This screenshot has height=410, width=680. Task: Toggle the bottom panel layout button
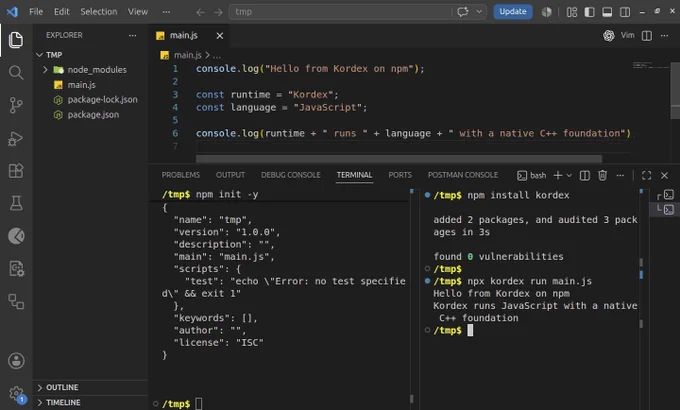click(x=607, y=12)
